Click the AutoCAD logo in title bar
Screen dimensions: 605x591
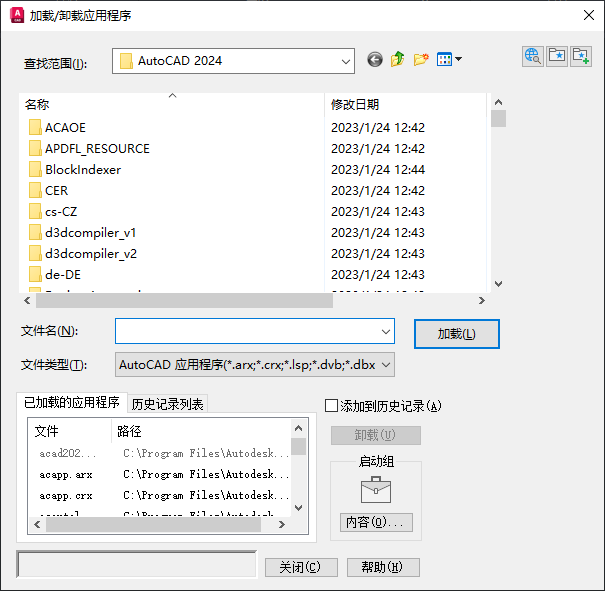17,15
